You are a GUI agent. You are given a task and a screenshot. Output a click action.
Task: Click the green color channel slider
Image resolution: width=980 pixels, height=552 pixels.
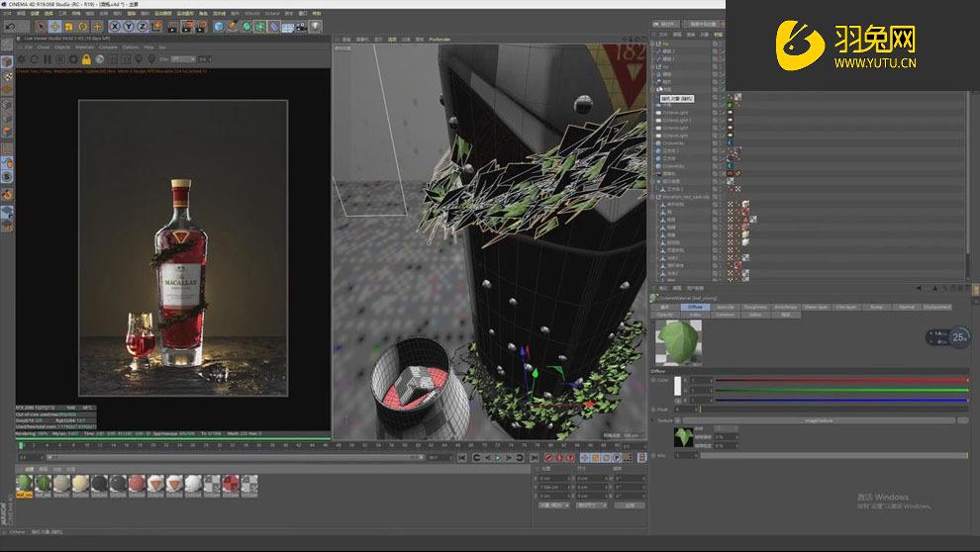click(841, 390)
